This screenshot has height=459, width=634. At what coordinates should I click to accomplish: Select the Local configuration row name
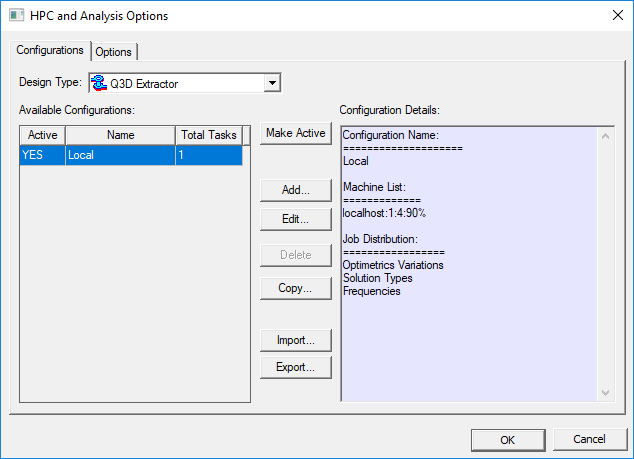click(x=120, y=155)
